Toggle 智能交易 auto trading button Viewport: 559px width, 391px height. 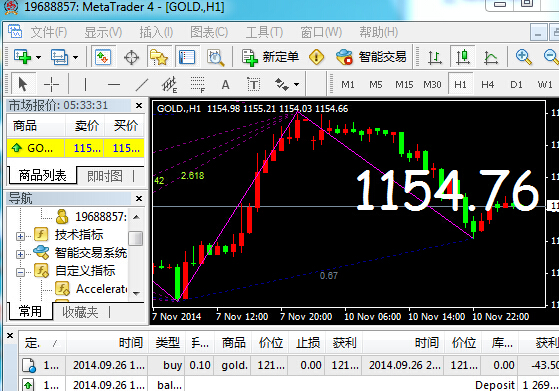point(371,57)
